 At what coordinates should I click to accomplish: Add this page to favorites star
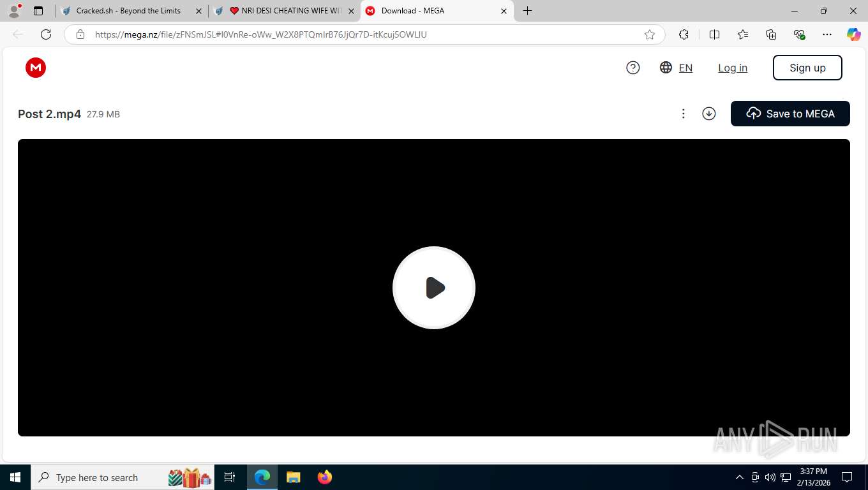650,34
